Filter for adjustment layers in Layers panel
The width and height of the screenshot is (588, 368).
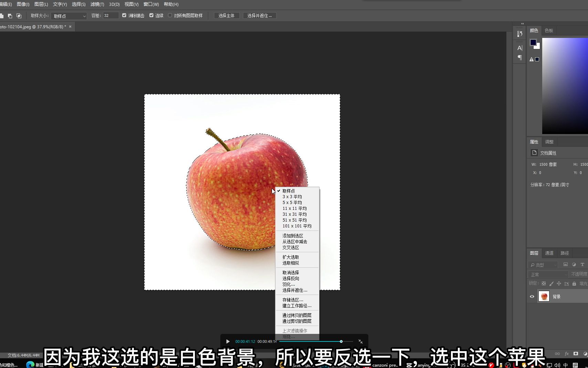(574, 265)
